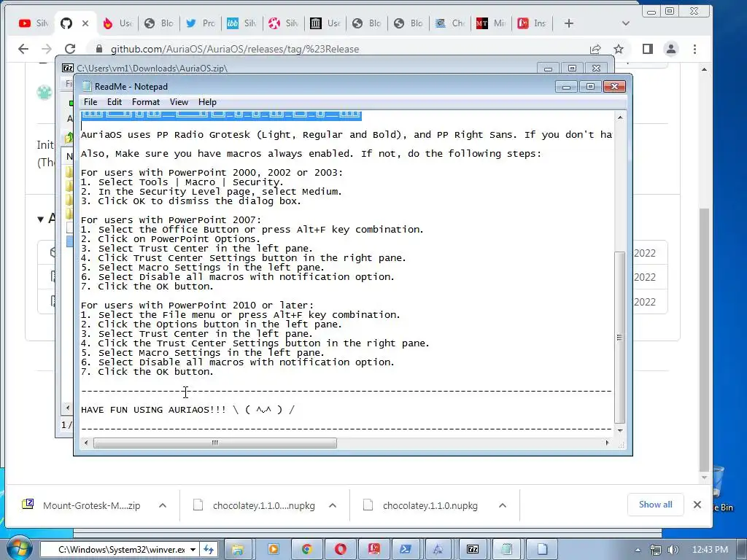
Task: Switch to the YouTube browser tab
Action: pos(32,23)
